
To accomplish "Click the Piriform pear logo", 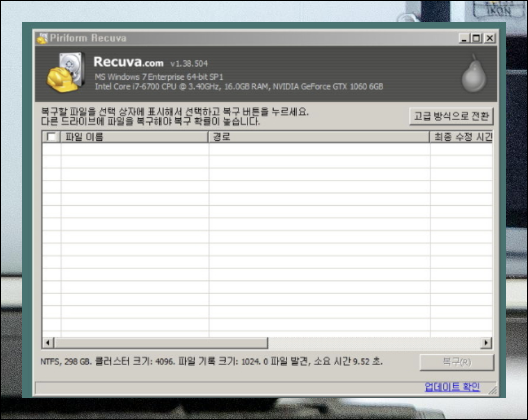I will click(x=474, y=73).
